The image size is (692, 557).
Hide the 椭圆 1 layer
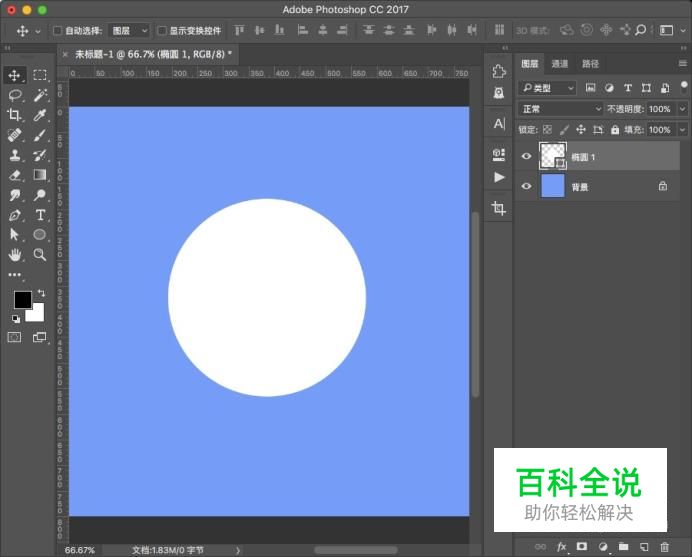tap(526, 156)
